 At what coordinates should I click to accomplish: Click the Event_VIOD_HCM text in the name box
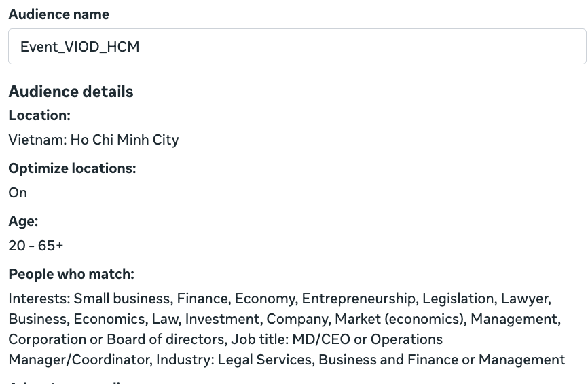coord(80,47)
